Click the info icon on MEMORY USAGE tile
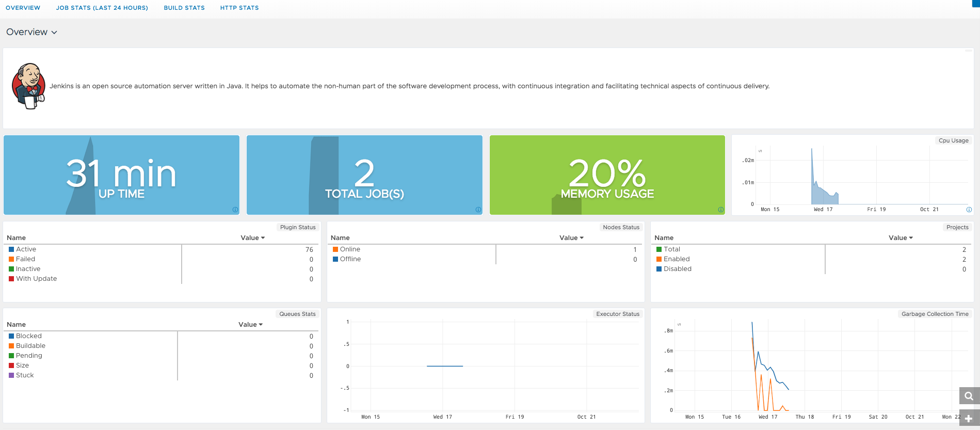980x430 pixels. pos(721,210)
